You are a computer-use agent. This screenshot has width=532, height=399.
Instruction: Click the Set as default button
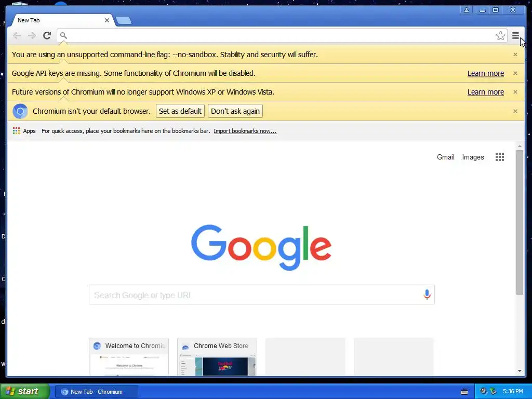(x=180, y=111)
